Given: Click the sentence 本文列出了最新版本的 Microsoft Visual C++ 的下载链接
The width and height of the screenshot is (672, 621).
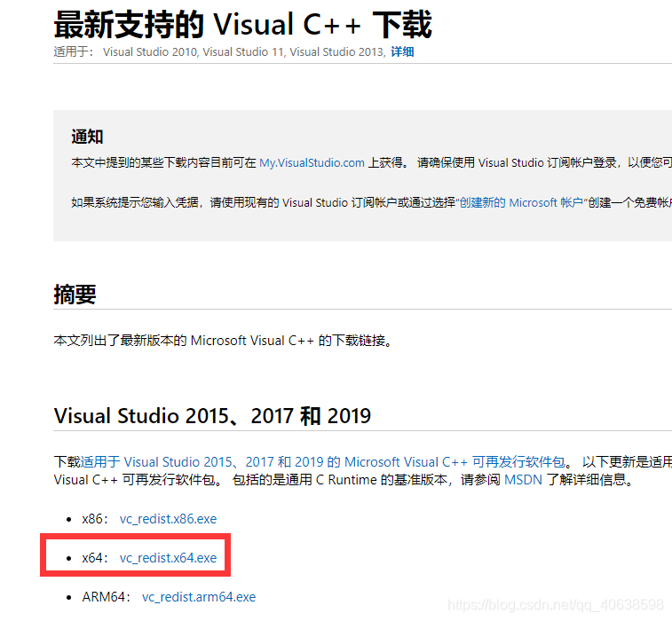Looking at the screenshot, I should [223, 341].
